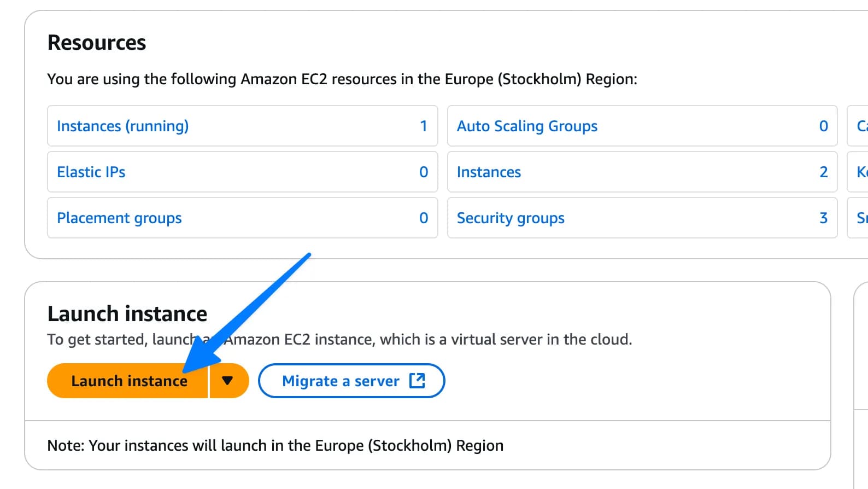
Task: Open the Security groups resource link
Action: click(511, 218)
